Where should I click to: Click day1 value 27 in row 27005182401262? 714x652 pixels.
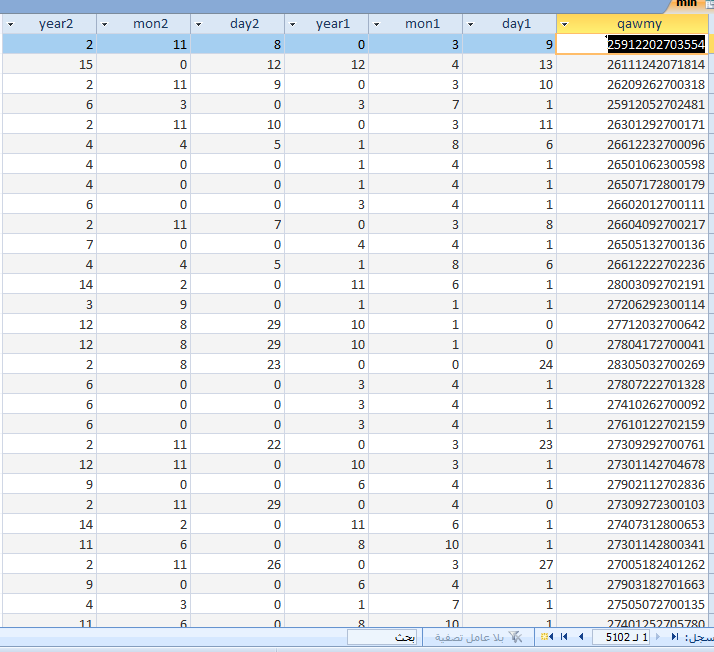click(x=510, y=565)
